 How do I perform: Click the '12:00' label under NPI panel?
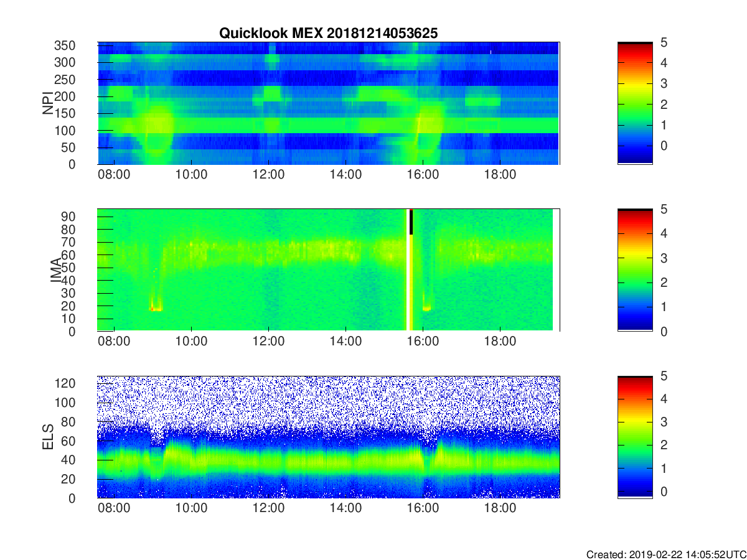269,175
